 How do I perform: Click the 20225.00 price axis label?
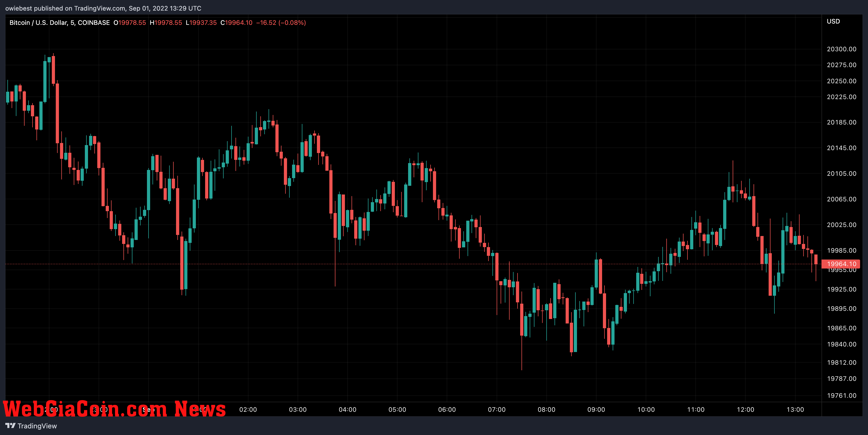[x=841, y=97]
